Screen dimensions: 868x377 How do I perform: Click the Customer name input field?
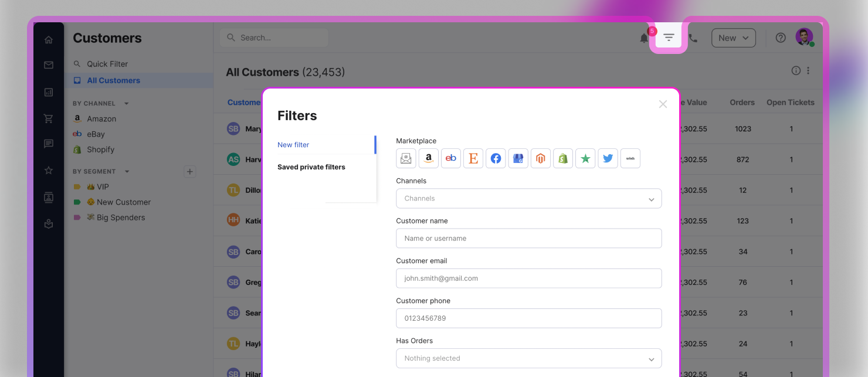pyautogui.click(x=529, y=238)
